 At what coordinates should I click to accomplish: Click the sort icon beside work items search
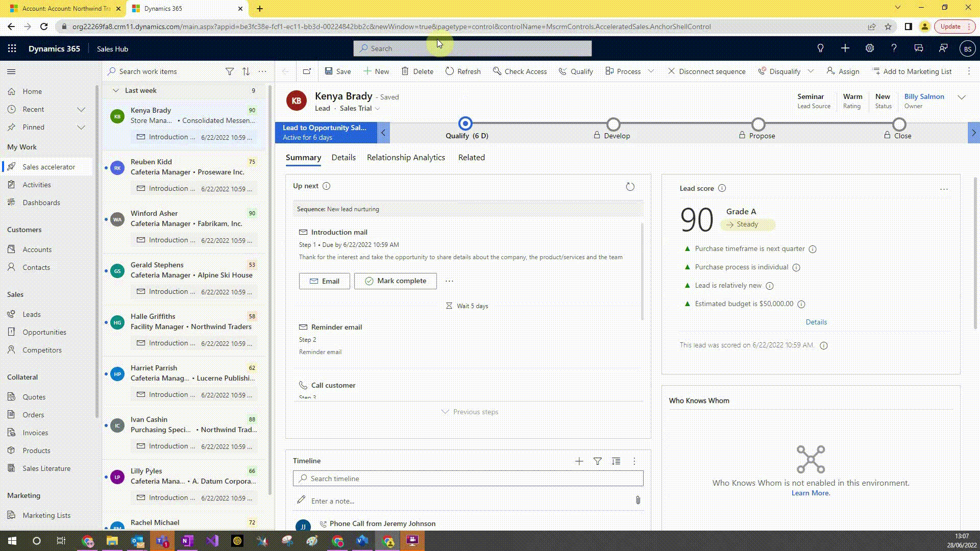click(x=246, y=71)
